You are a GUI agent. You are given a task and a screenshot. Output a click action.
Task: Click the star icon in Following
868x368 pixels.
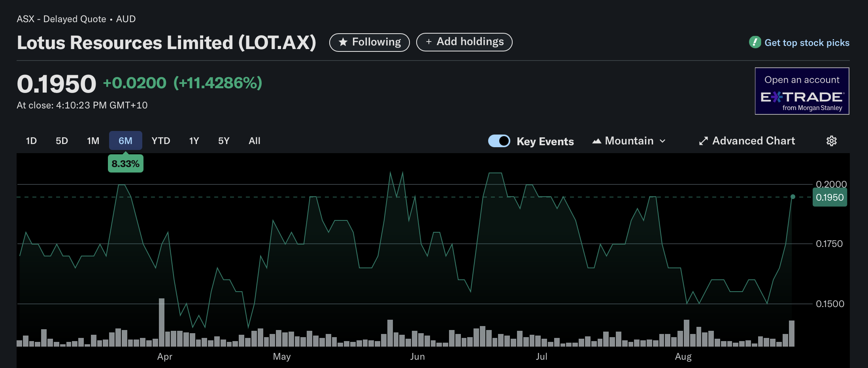[x=343, y=42]
